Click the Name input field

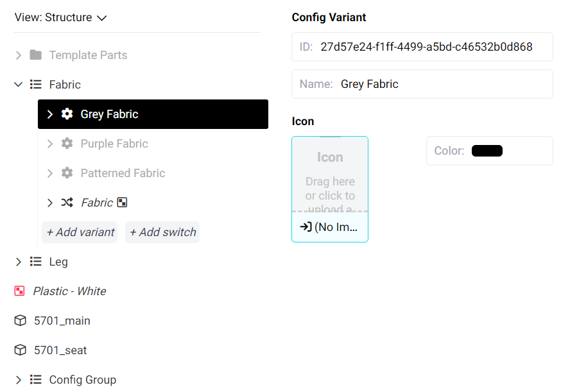pos(443,84)
